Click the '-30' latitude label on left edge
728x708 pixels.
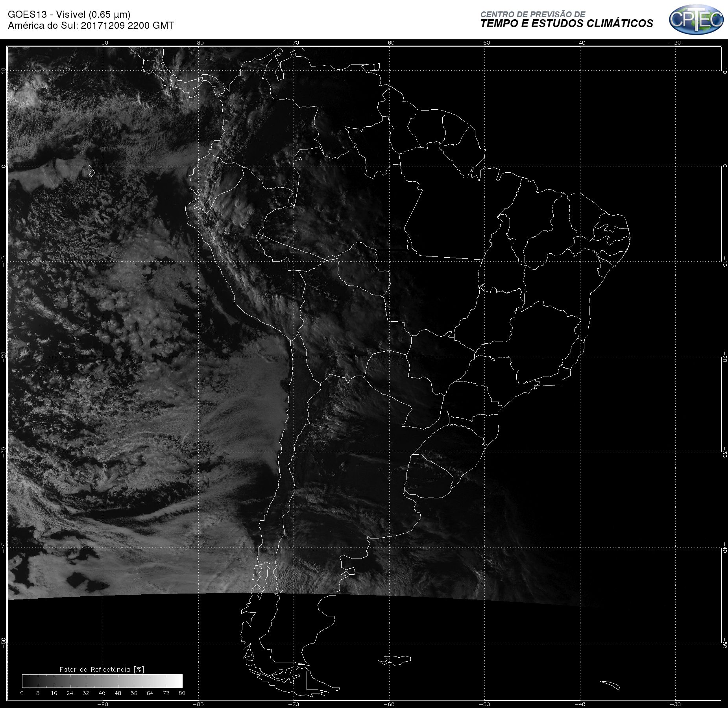(x=4, y=452)
